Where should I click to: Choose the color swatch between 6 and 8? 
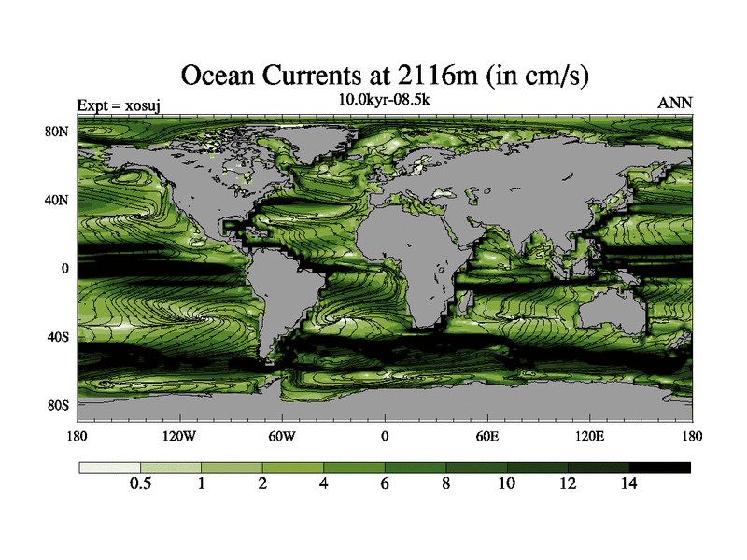tap(415, 467)
